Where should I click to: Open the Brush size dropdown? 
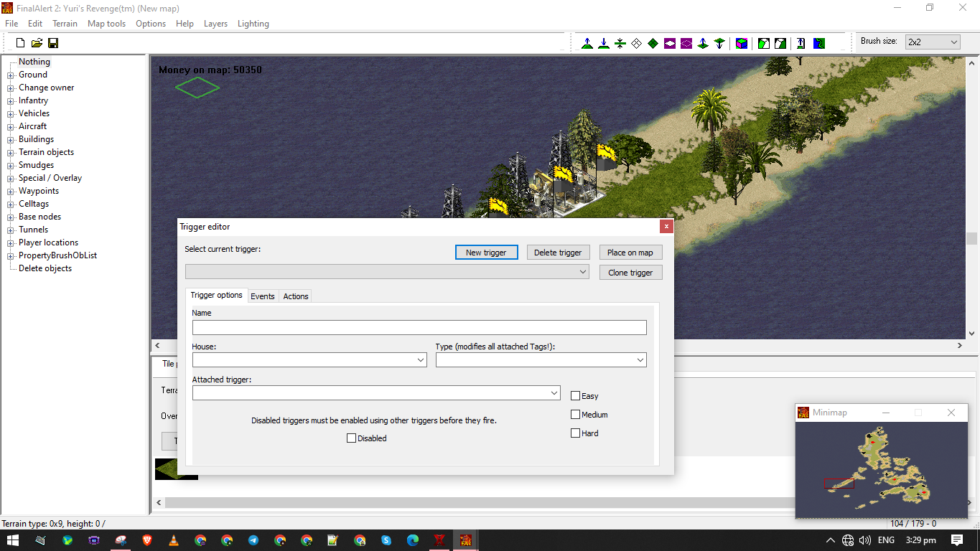[933, 42]
